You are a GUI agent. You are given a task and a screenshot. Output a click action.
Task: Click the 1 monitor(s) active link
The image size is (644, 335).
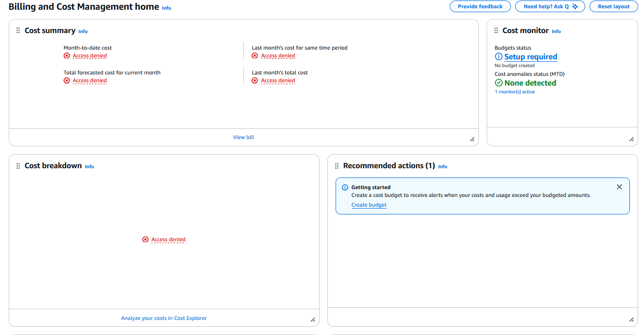click(x=514, y=92)
